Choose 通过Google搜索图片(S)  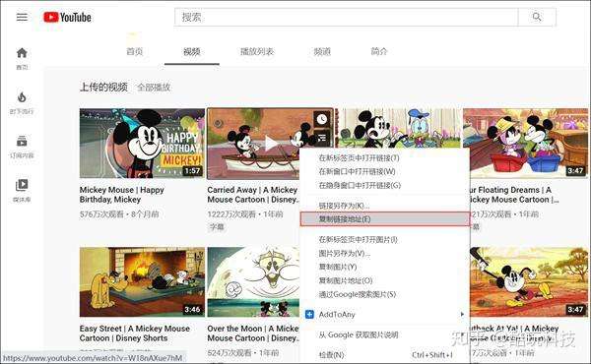pyautogui.click(x=384, y=294)
